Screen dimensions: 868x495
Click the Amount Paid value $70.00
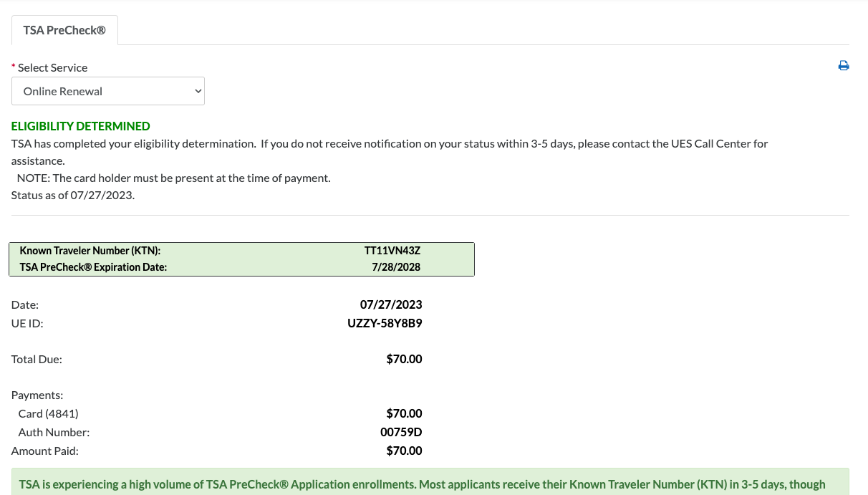click(405, 451)
